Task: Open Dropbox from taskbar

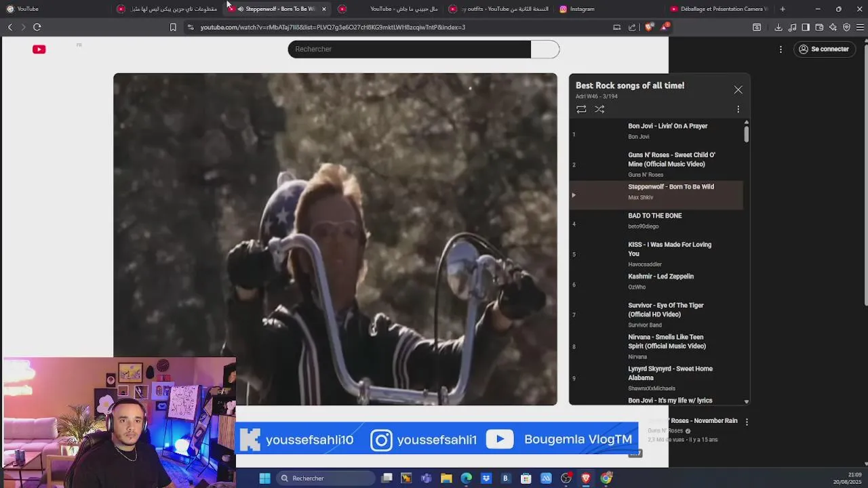Action: pyautogui.click(x=486, y=478)
